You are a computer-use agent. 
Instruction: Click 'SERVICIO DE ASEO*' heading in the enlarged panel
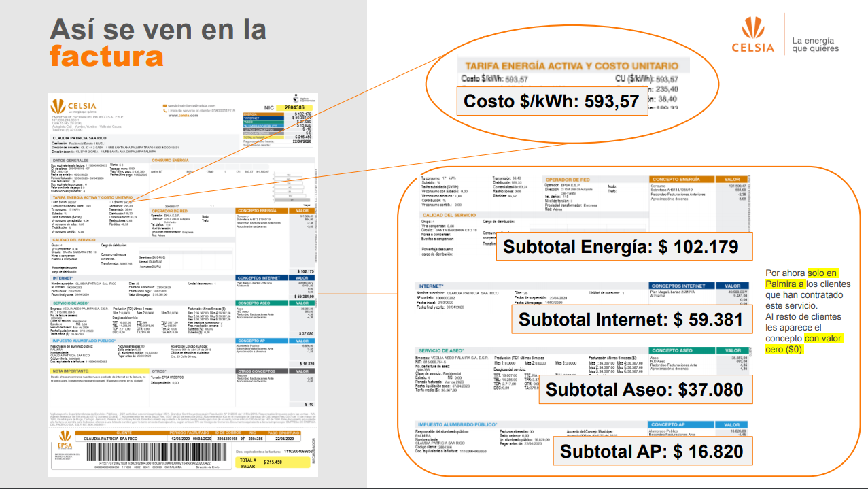click(441, 350)
